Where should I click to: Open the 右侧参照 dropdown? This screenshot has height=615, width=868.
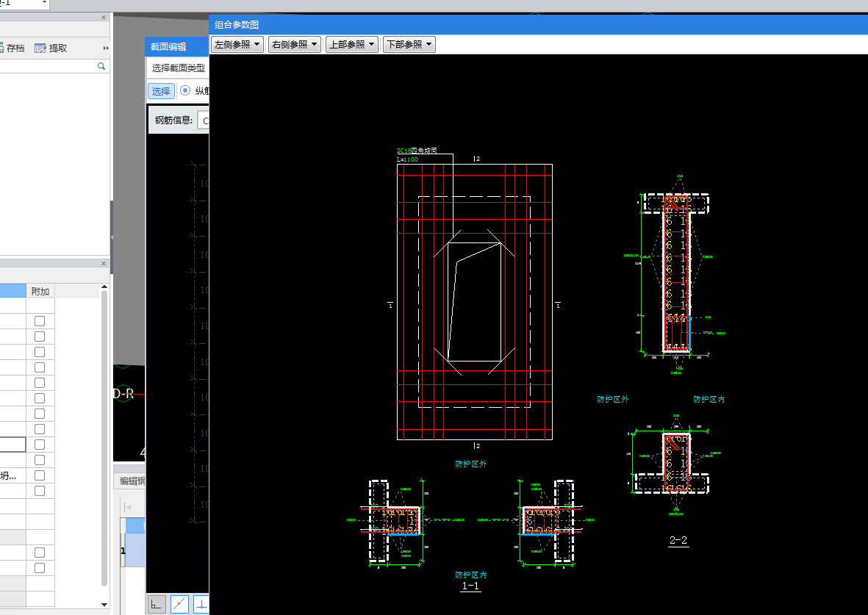[295, 44]
